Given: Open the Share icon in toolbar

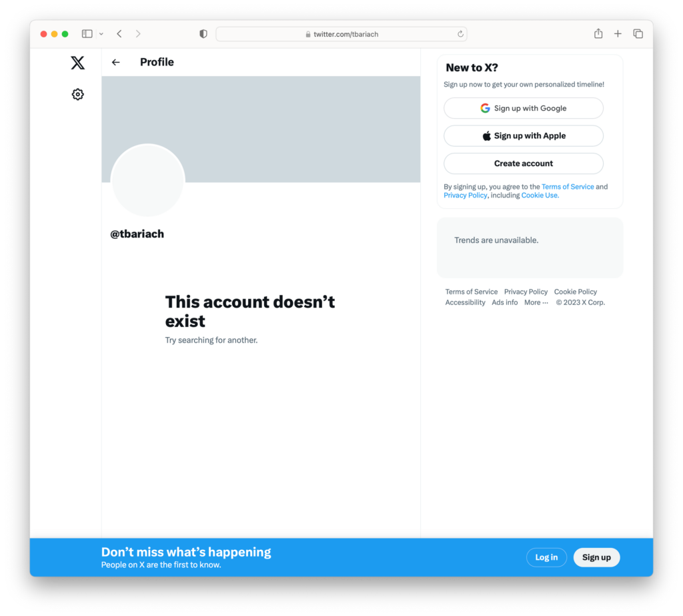Looking at the screenshot, I should [x=598, y=33].
